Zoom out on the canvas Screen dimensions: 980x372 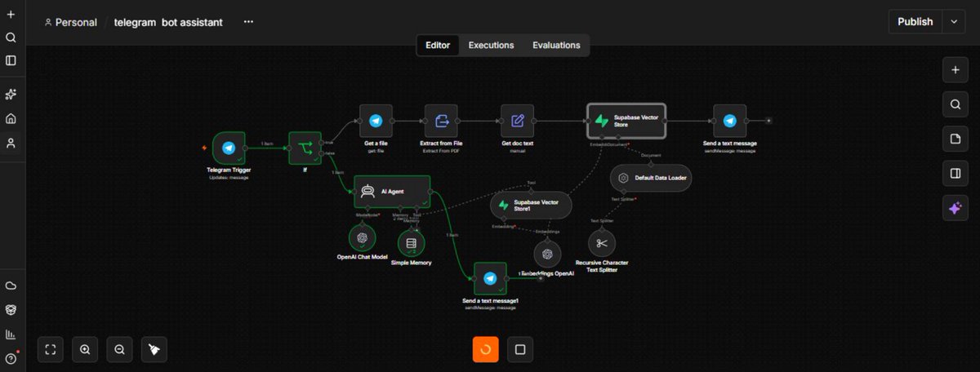pyautogui.click(x=119, y=349)
